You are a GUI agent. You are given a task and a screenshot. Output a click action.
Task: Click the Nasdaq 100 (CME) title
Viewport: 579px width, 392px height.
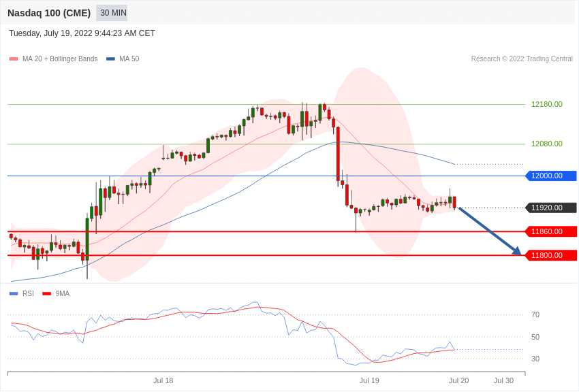tap(49, 13)
